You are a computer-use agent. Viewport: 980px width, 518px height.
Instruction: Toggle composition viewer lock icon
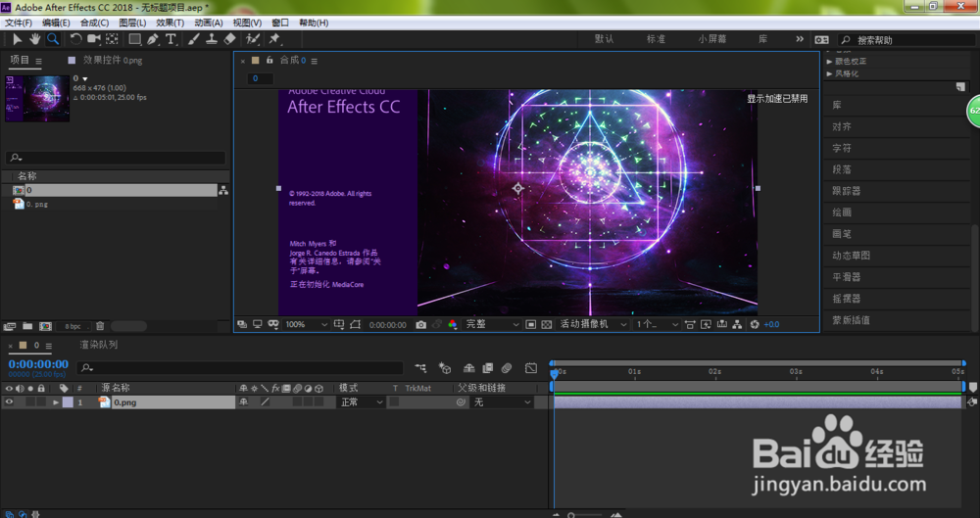click(269, 61)
